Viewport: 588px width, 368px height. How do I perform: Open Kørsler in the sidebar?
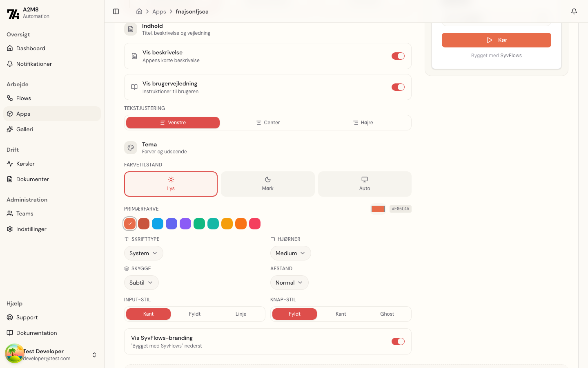coord(25,164)
